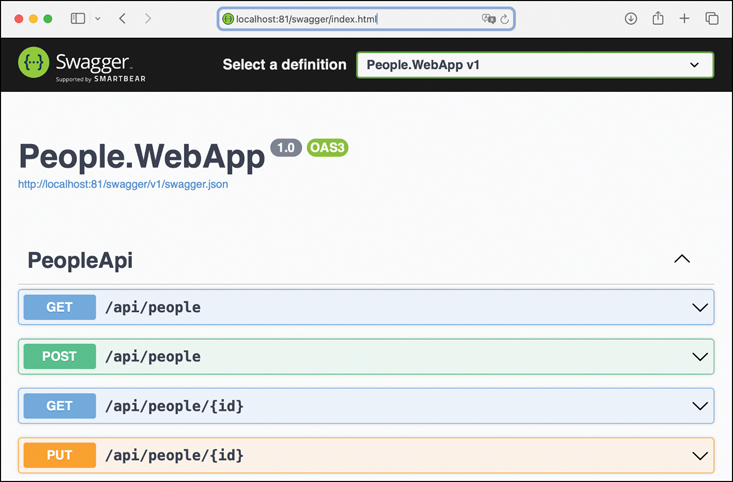Collapse the PeopleApi section
This screenshot has width=733, height=482.
[682, 259]
